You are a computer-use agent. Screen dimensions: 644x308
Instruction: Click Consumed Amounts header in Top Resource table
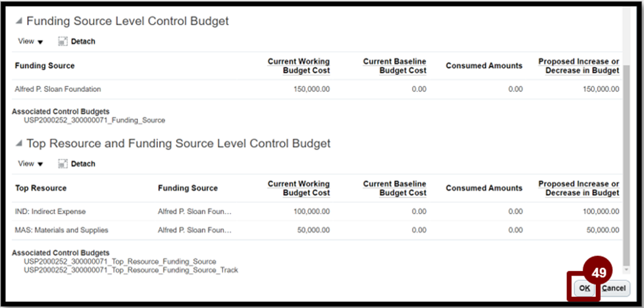pyautogui.click(x=484, y=188)
